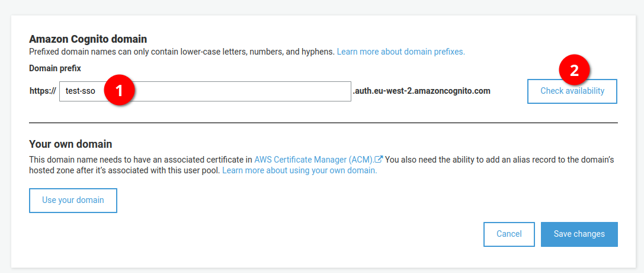Open Learn more about using your own domain

[x=299, y=170]
